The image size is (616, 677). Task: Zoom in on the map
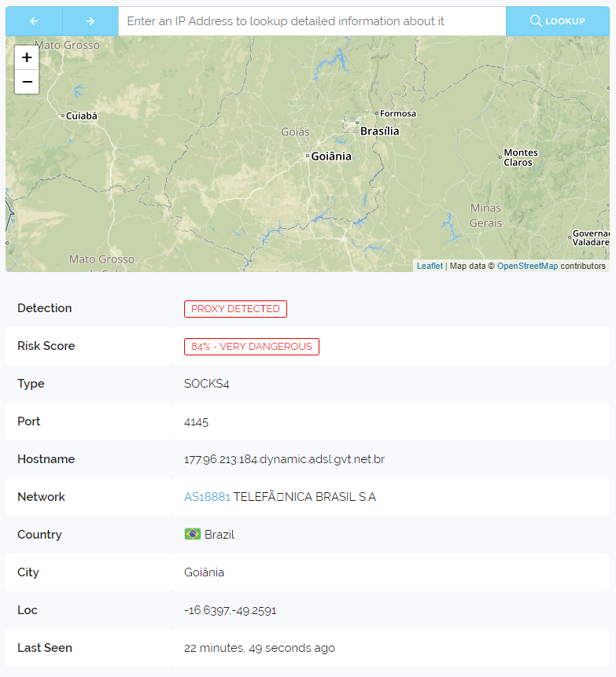tap(27, 57)
